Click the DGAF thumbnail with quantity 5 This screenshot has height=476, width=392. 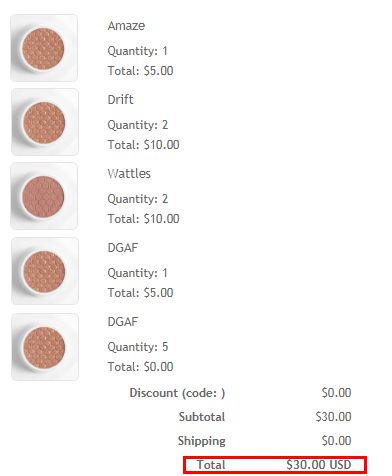(45, 347)
